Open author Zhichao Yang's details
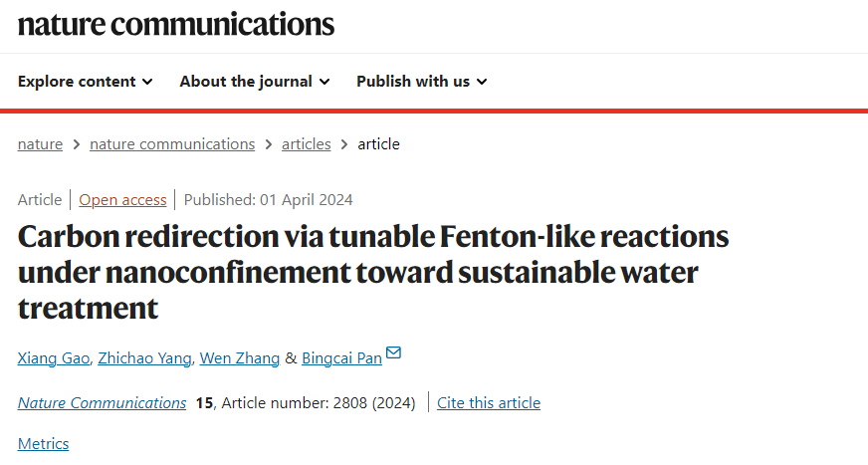This screenshot has width=868, height=465. [x=144, y=358]
